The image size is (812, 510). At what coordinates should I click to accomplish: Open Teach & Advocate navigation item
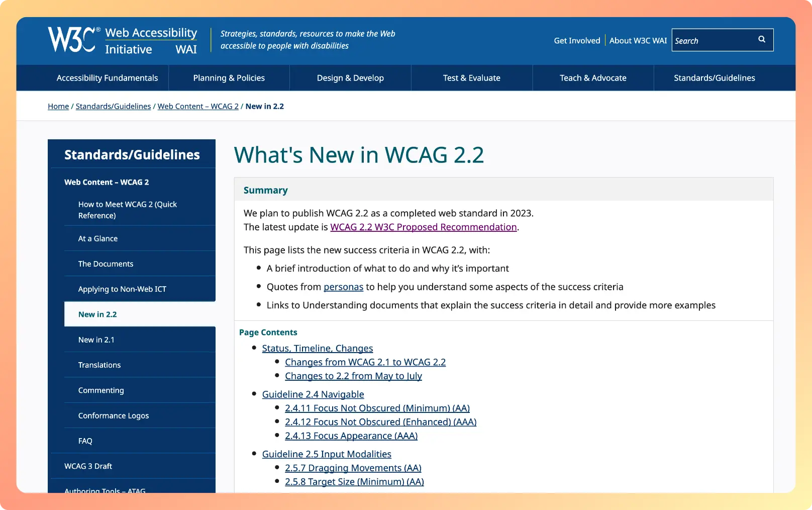pos(593,78)
